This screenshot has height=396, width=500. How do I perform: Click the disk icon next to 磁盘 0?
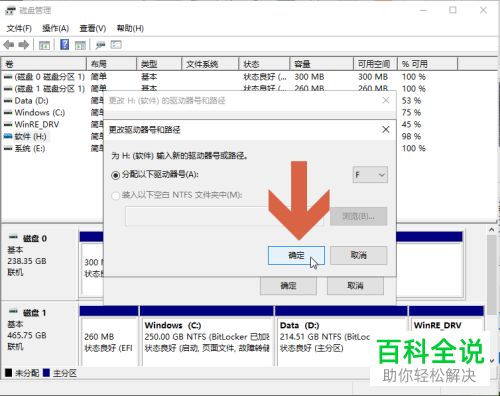coord(13,238)
